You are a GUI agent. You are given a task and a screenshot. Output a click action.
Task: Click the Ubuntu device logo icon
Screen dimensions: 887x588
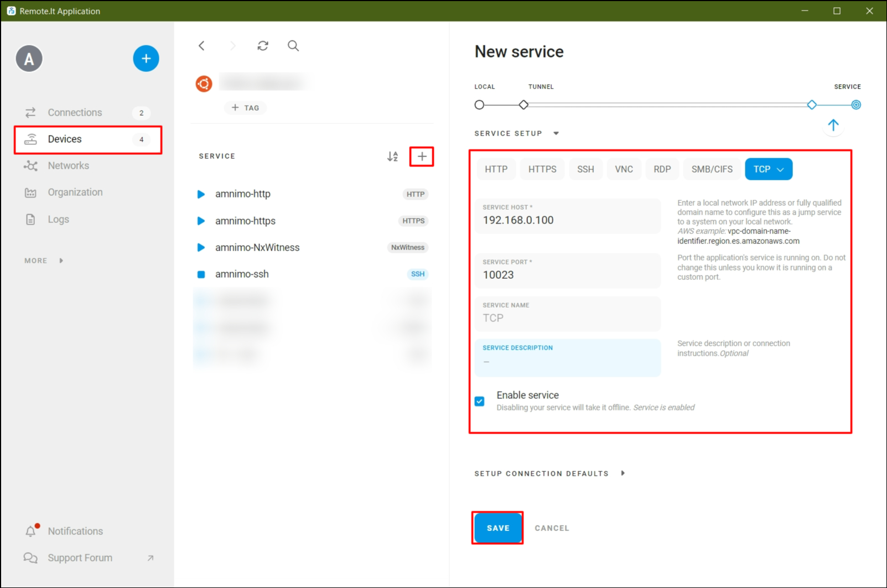point(204,84)
